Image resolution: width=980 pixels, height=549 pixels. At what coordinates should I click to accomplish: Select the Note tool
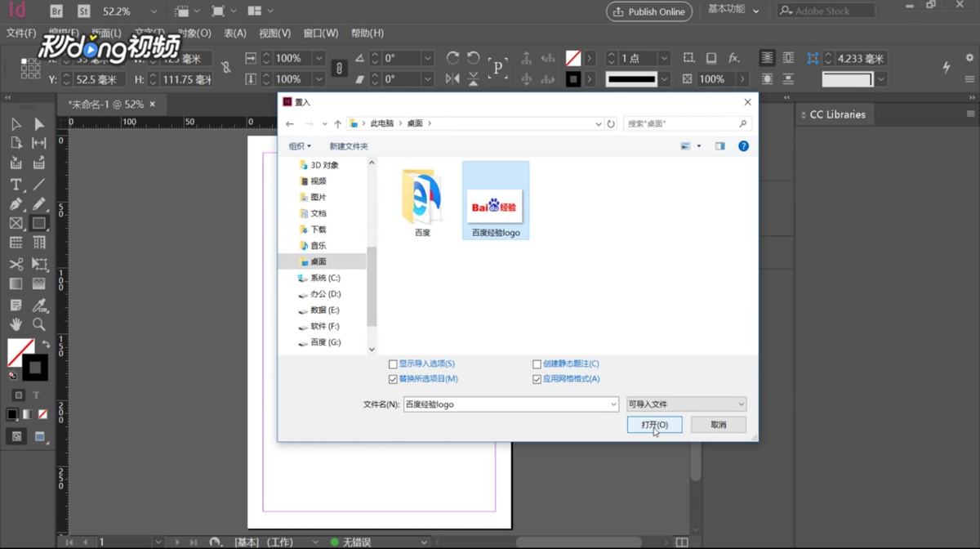tap(16, 306)
